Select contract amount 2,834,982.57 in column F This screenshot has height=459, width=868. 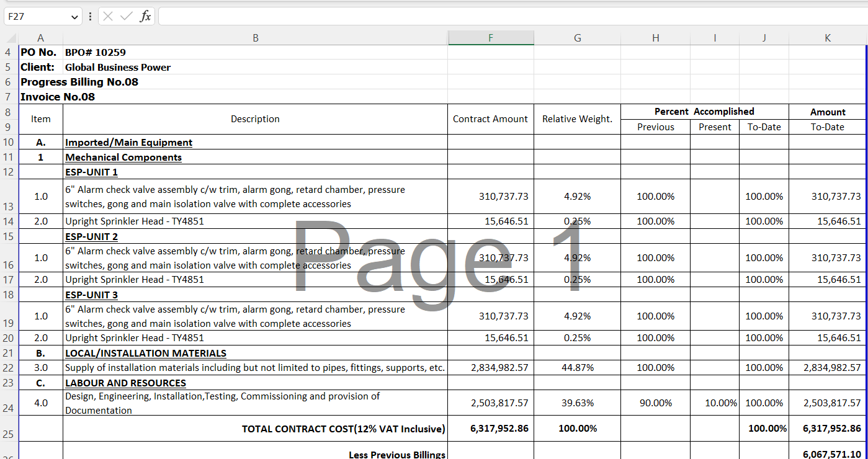[x=491, y=368]
